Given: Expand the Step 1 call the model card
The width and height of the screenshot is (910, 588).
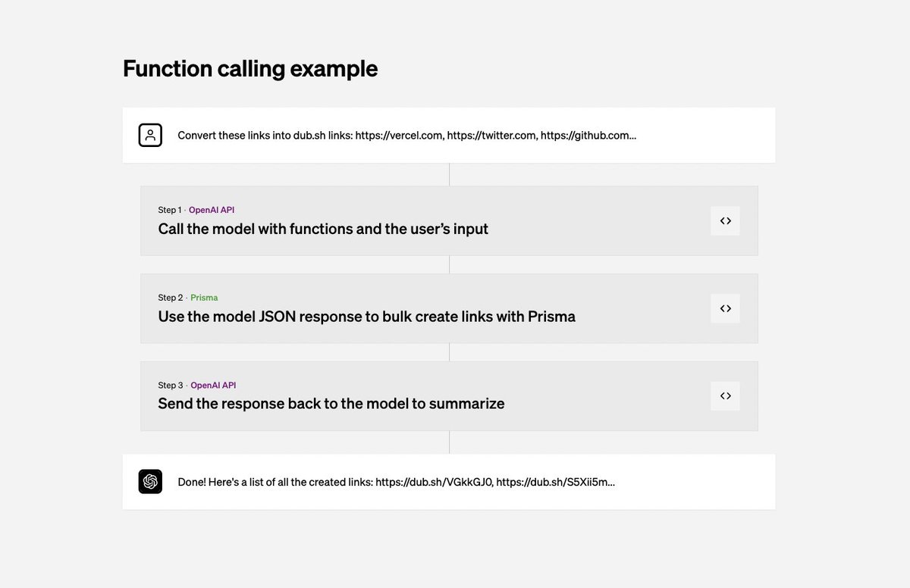Looking at the screenshot, I should (x=449, y=220).
